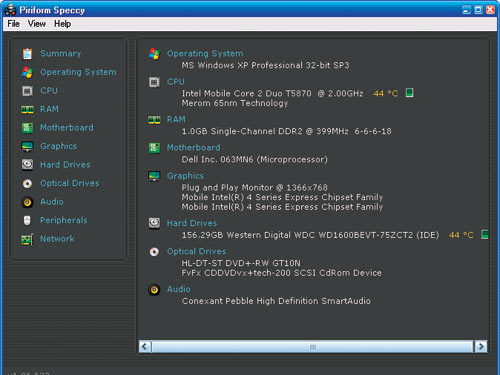Image resolution: width=500 pixels, height=375 pixels.
Task: Click the RAM icon in main summary panel
Action: tap(154, 120)
